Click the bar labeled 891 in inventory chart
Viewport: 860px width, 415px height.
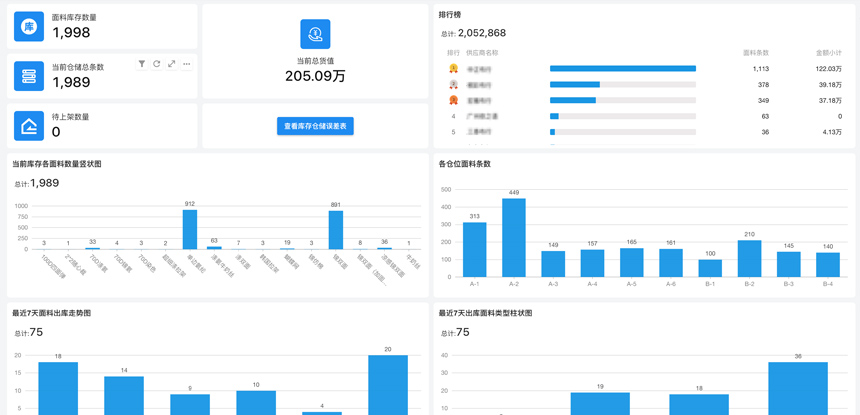[x=336, y=230]
